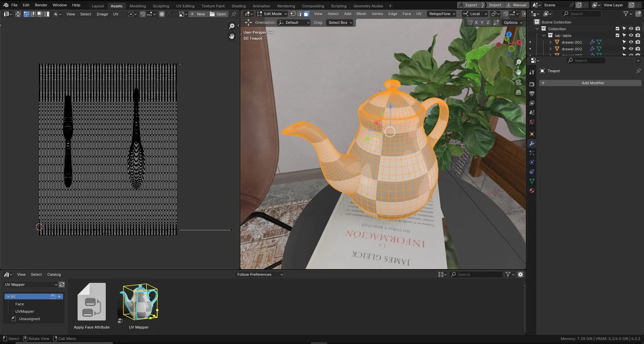Viewport: 644px width, 344px height.
Task: Click pan hand icon in 3D viewport
Action: [518, 72]
